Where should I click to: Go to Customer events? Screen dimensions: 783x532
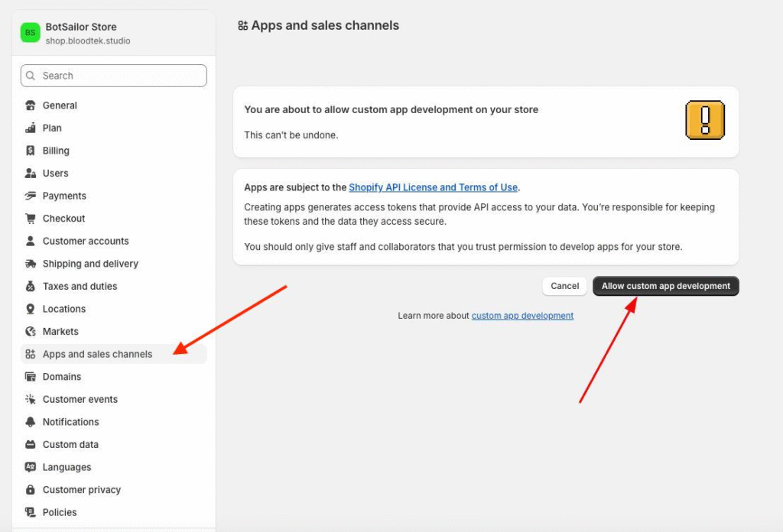pyautogui.click(x=113, y=399)
